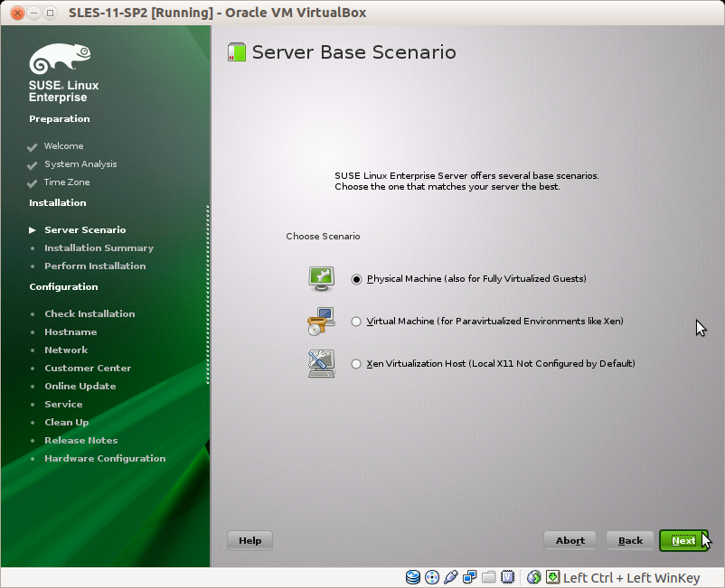Viewport: 725px width, 588px height.
Task: Close the VirtualBox VM window
Action: pyautogui.click(x=17, y=13)
